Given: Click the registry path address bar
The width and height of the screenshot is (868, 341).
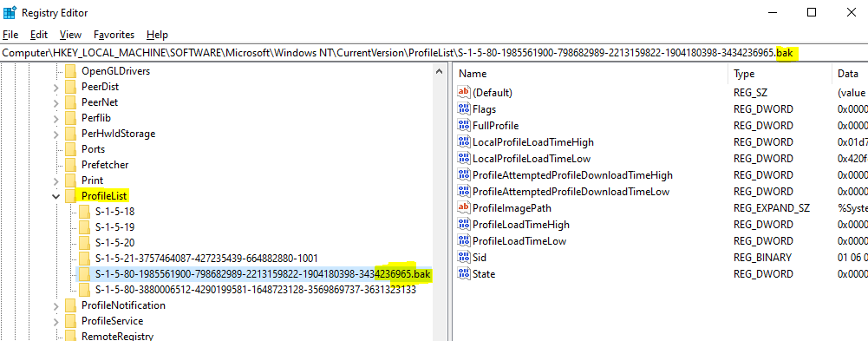Looking at the screenshot, I should pos(434,53).
